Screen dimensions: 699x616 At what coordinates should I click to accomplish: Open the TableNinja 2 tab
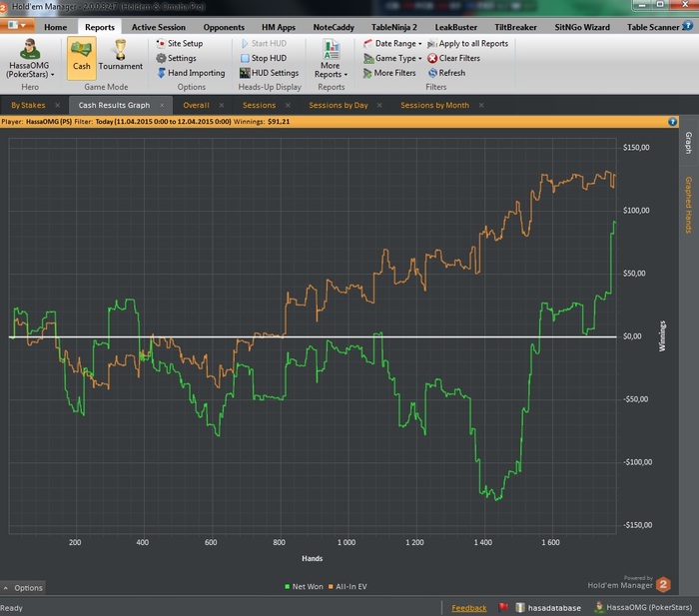coord(394,27)
